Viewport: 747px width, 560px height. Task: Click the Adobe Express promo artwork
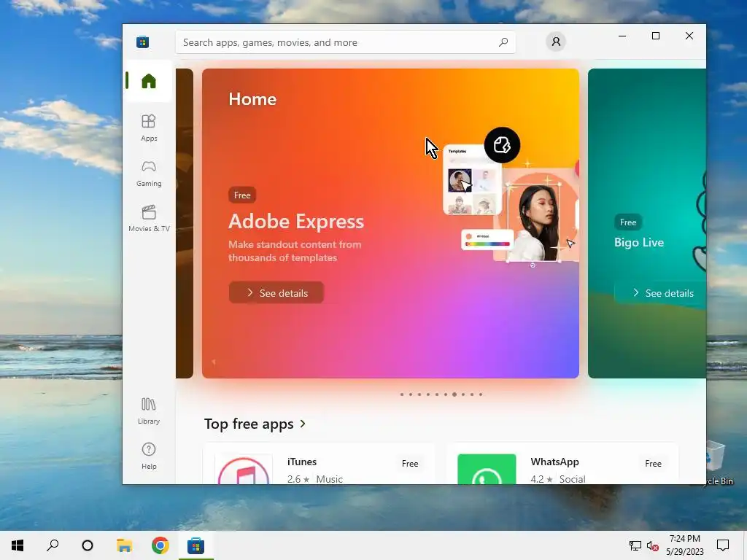tap(510, 195)
